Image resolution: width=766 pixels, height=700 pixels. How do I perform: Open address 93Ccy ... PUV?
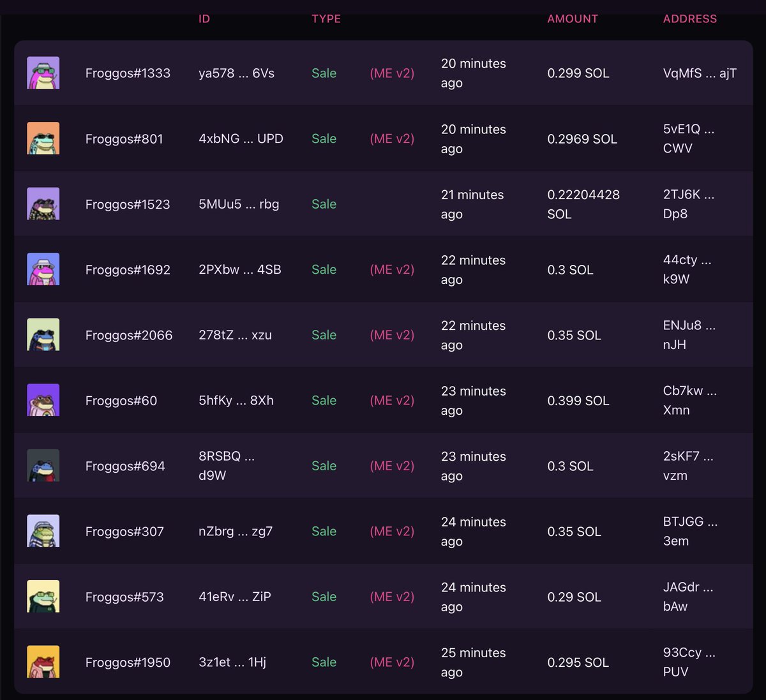[x=689, y=662]
